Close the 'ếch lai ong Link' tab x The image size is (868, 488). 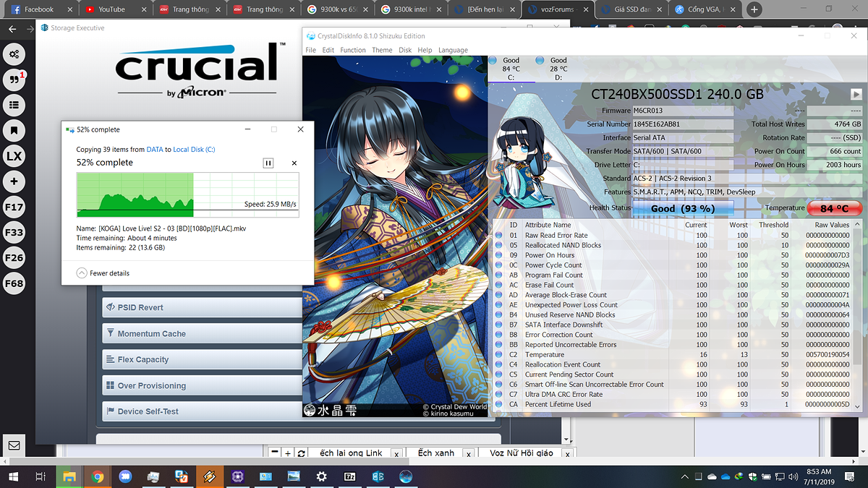[x=396, y=454]
